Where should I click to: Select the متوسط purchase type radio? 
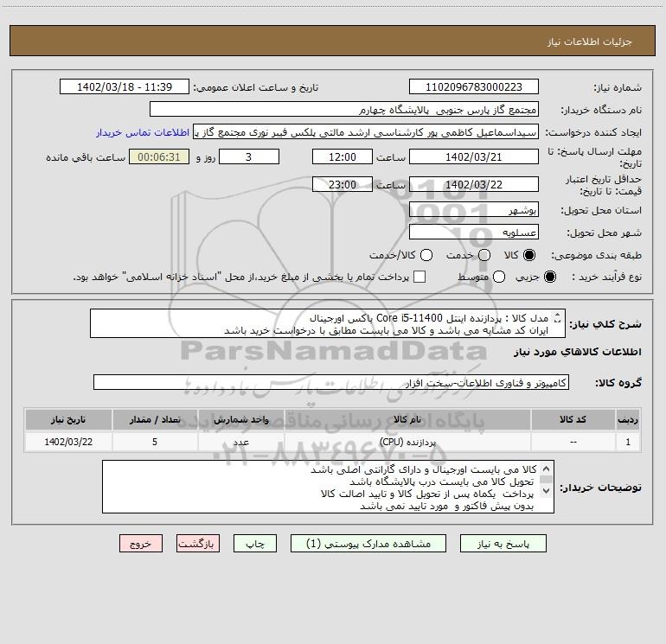(x=499, y=277)
